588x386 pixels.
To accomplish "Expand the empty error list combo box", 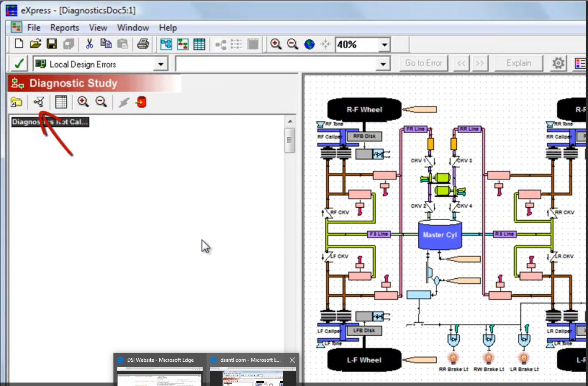I will (x=382, y=64).
